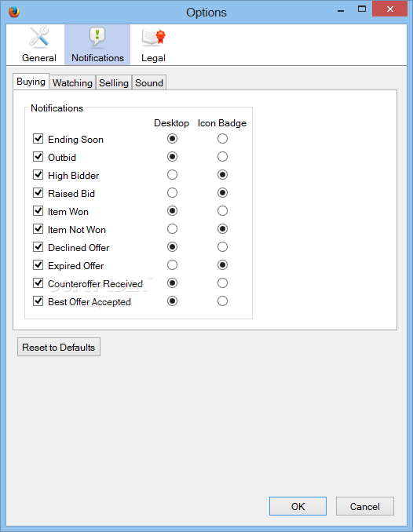This screenshot has width=413, height=532.
Task: Uncheck the Outbid checkbox
Action: pos(38,157)
